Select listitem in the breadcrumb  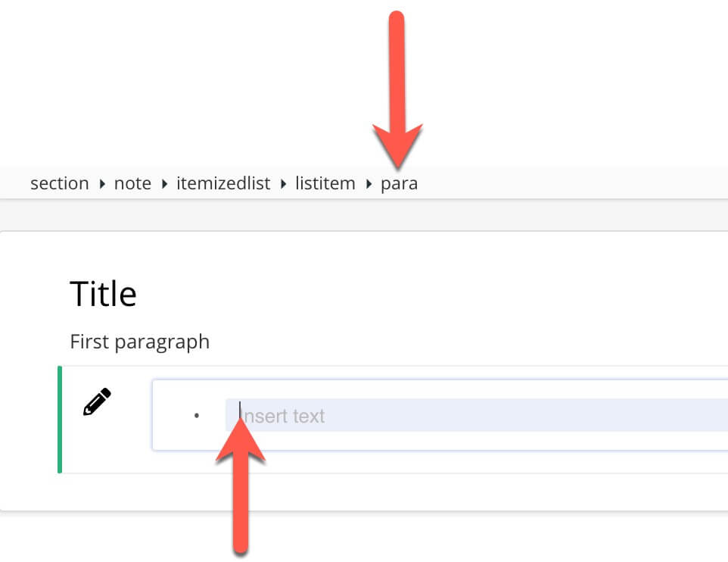click(325, 183)
